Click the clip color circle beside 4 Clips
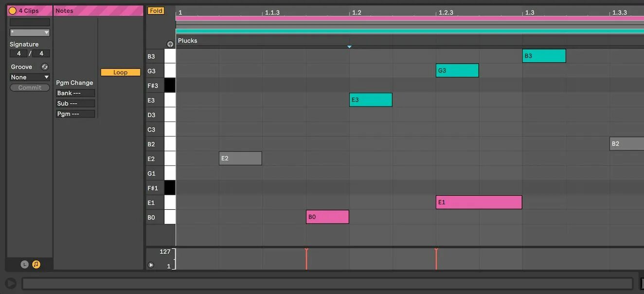This screenshot has width=644, height=294. point(13,11)
